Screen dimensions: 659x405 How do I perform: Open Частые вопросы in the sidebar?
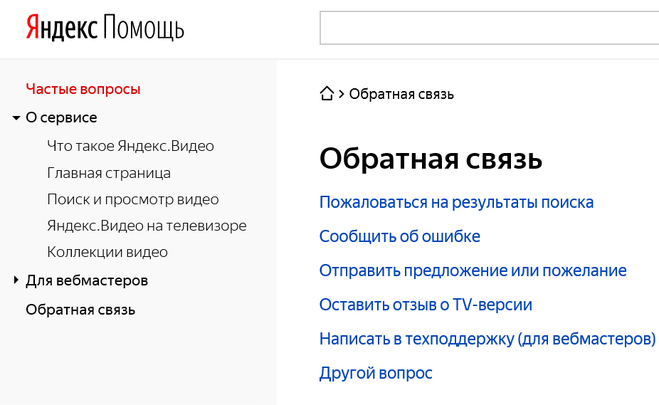(83, 89)
